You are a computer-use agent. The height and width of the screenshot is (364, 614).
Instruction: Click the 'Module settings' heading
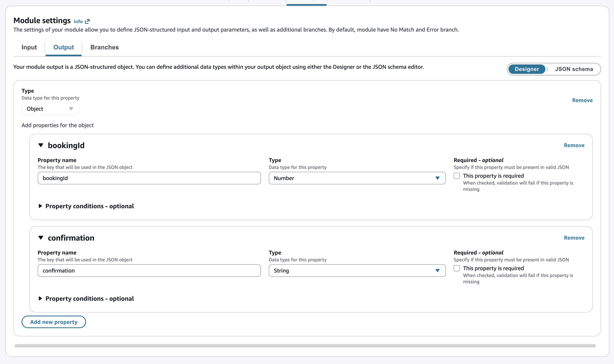pyautogui.click(x=42, y=20)
